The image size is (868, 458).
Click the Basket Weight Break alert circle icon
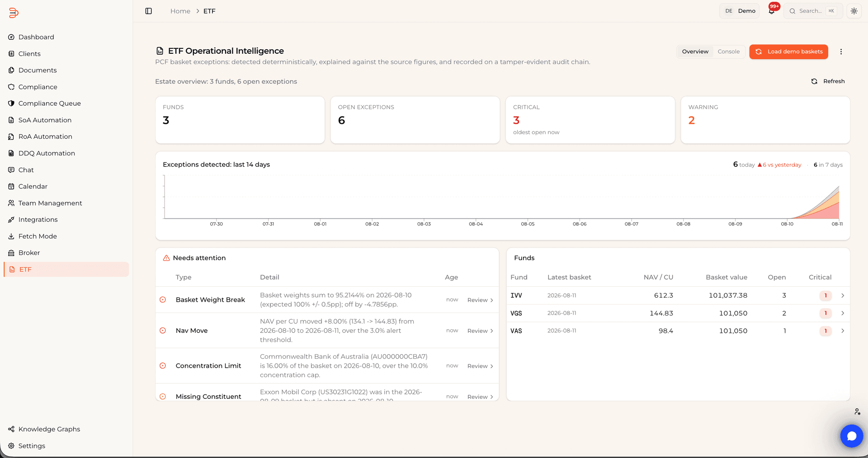pos(163,299)
